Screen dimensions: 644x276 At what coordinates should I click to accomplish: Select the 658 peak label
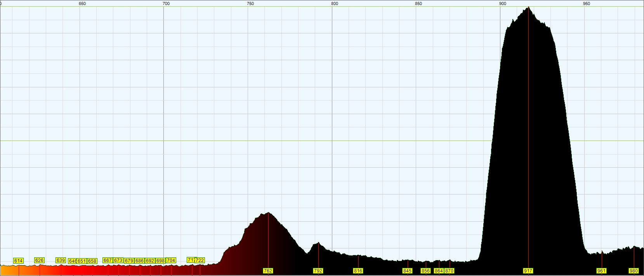click(92, 261)
